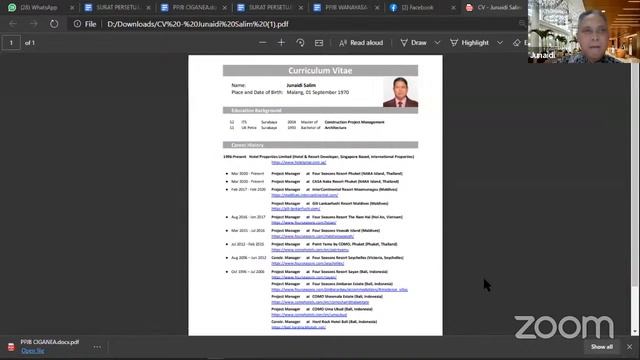Screen dimensions: 640x360
Task: Open the link under InterContinental Resort Maldives entry
Action: (304, 195)
